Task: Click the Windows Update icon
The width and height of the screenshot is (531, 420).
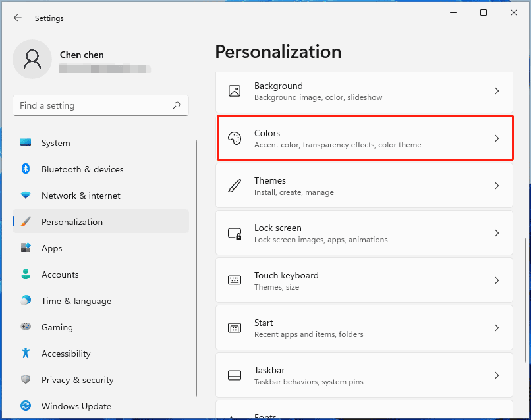Action: point(26,406)
